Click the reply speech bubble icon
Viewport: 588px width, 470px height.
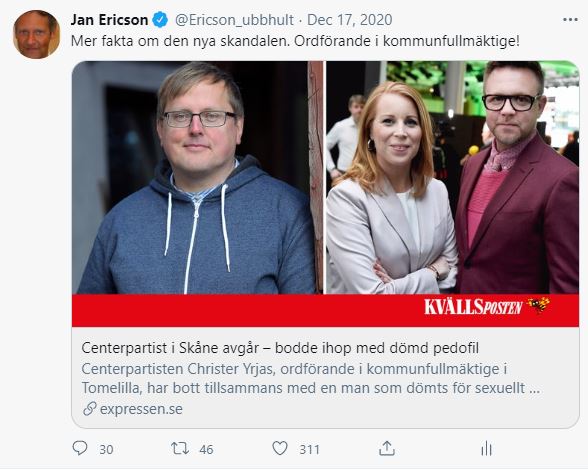pyautogui.click(x=80, y=448)
